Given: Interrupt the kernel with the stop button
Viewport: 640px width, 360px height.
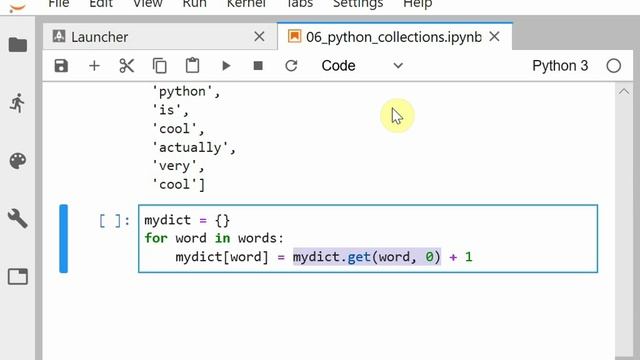Looking at the screenshot, I should [258, 66].
